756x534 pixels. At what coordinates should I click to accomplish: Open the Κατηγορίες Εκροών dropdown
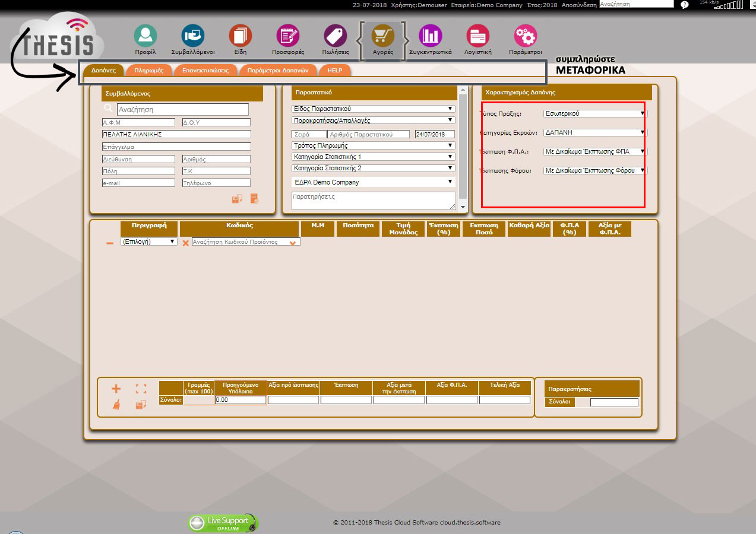[594, 133]
